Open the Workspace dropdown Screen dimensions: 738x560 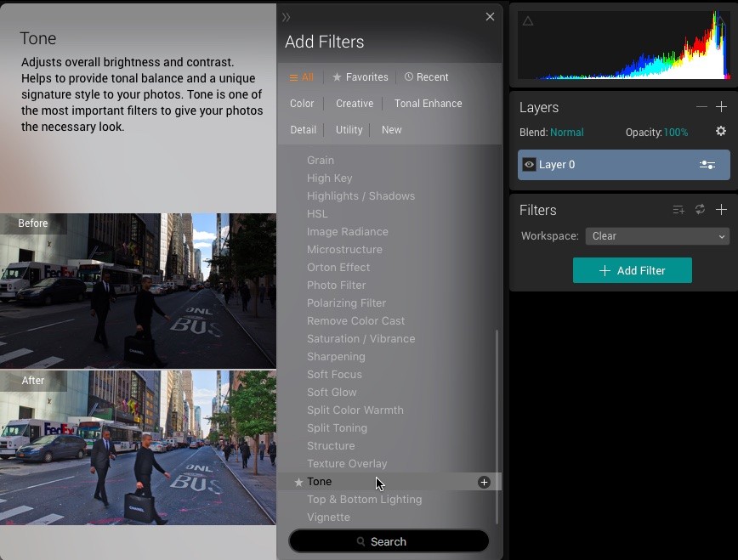[657, 236]
